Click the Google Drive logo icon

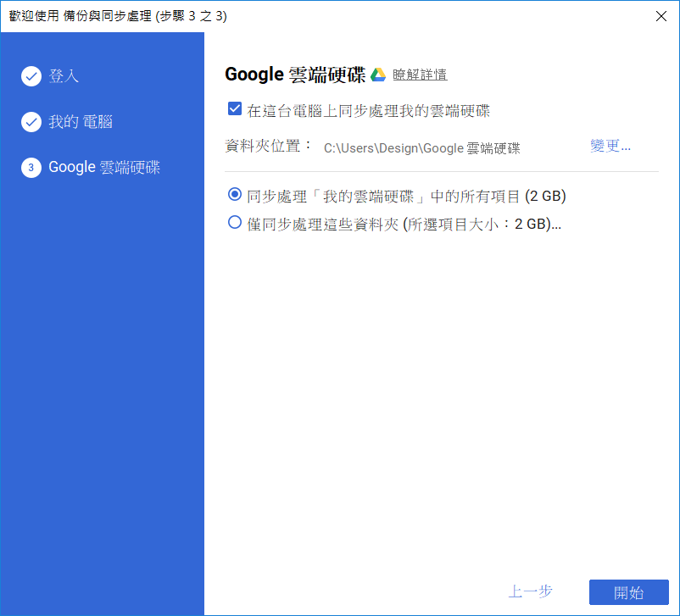coord(378,75)
